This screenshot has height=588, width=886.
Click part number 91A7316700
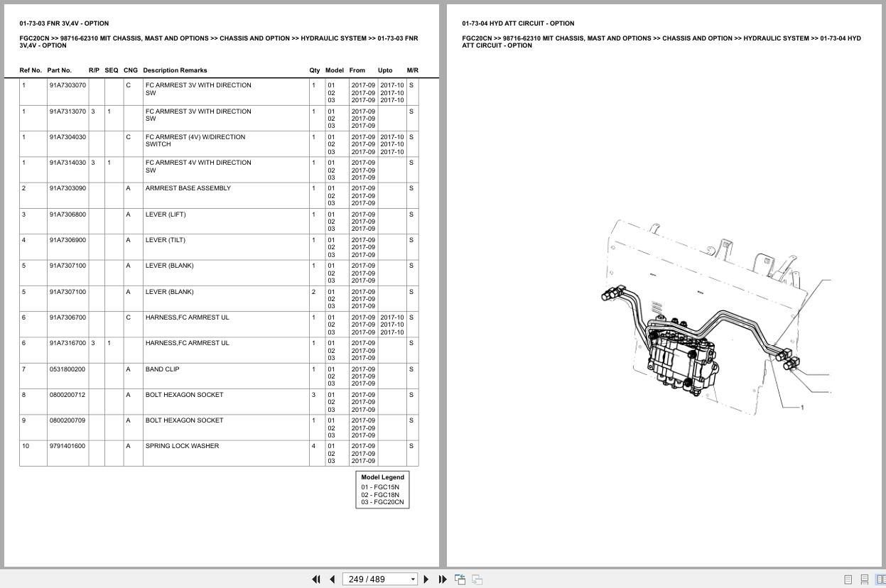[x=67, y=343]
